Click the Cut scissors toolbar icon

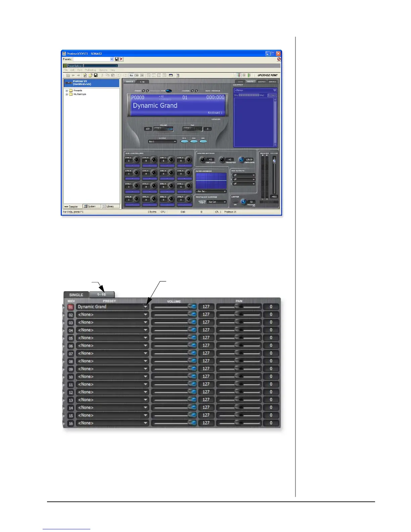click(102, 75)
